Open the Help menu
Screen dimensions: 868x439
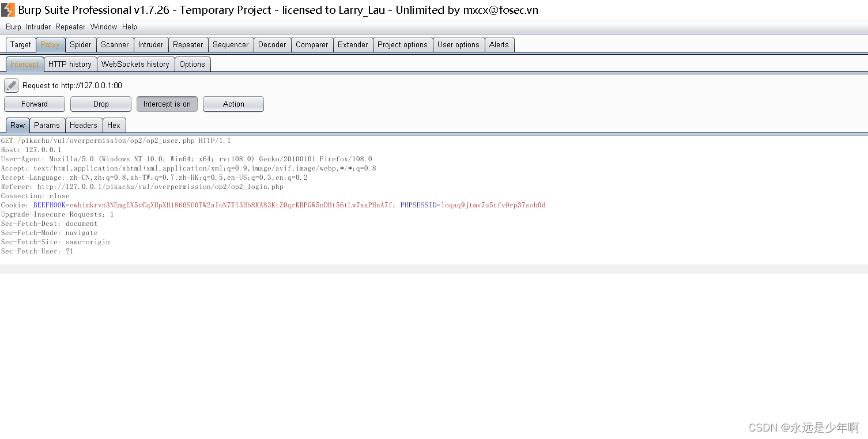pos(130,27)
